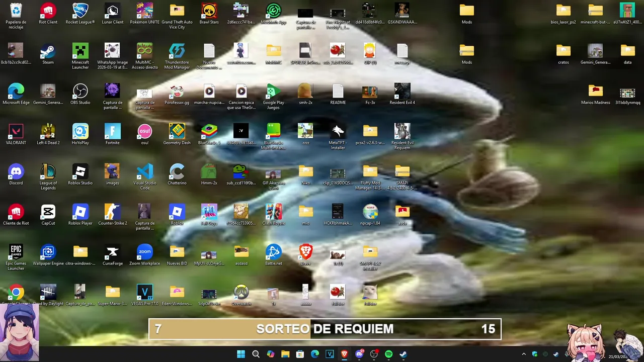
Task: Select the Wallpaper Engine desktop shortcut
Action: point(48,255)
